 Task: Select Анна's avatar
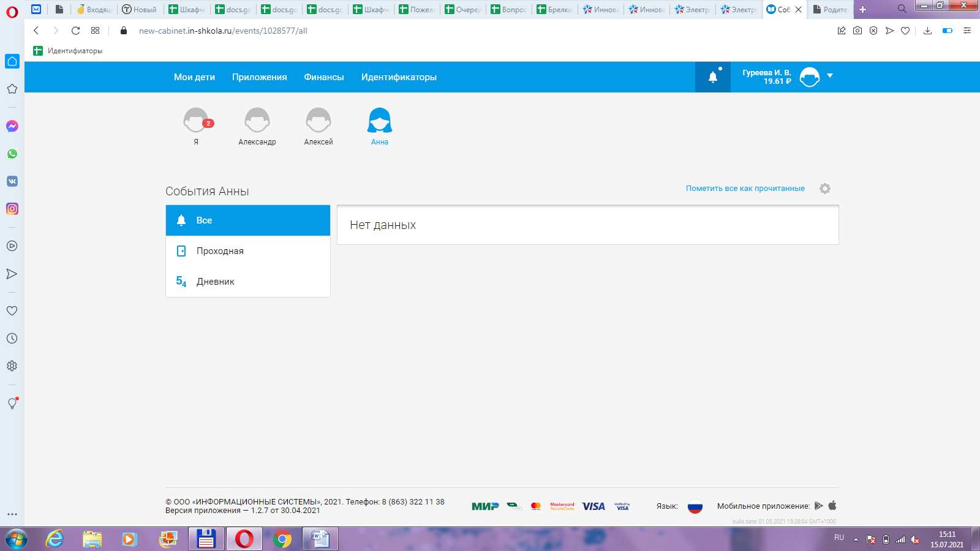(380, 120)
